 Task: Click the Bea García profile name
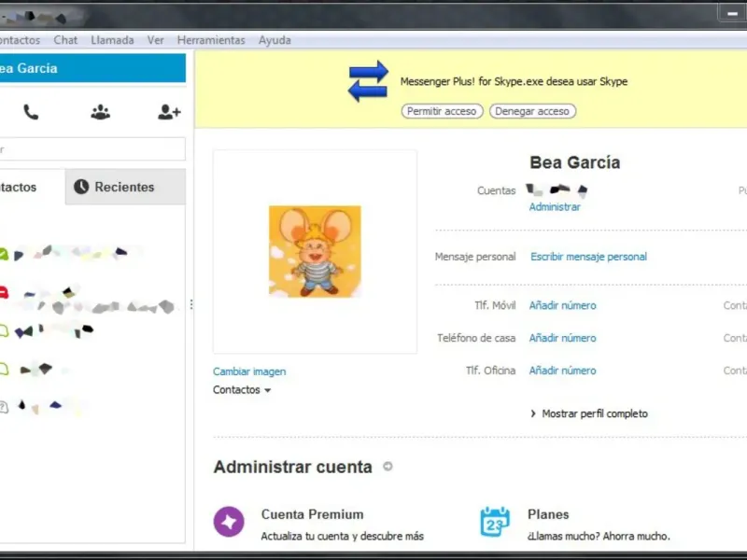(x=575, y=162)
